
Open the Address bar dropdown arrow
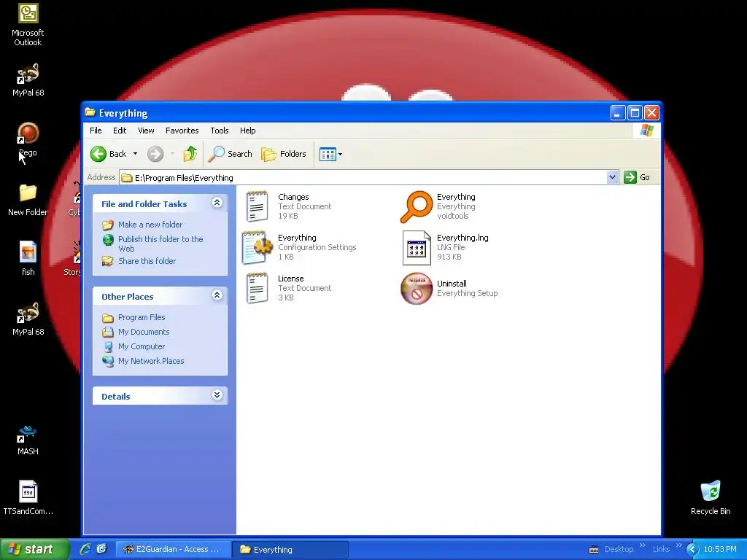point(612,177)
